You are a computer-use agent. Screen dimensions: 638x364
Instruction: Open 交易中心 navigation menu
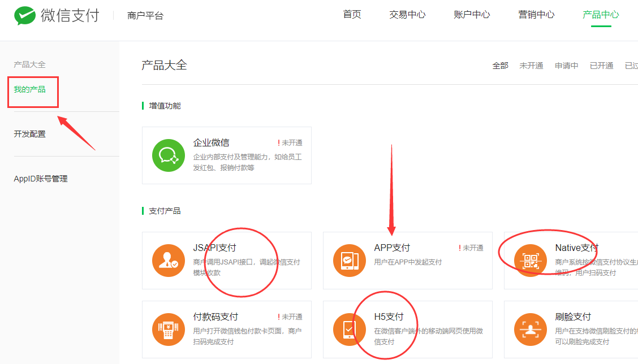407,15
